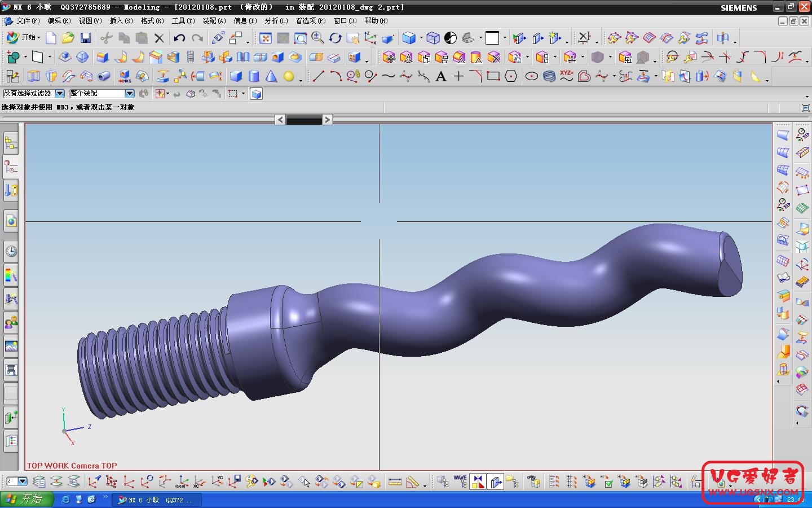Open the Assembly Navigator sidebar tab

(11, 142)
